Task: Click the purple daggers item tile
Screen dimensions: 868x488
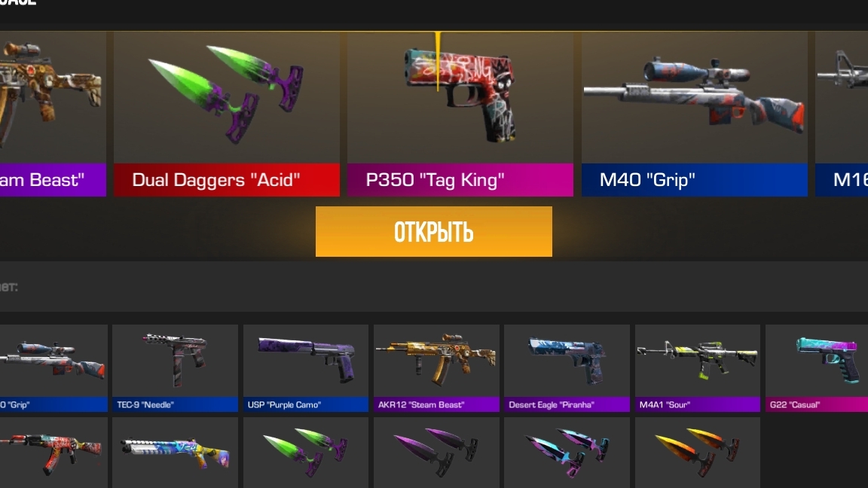Action: click(436, 453)
